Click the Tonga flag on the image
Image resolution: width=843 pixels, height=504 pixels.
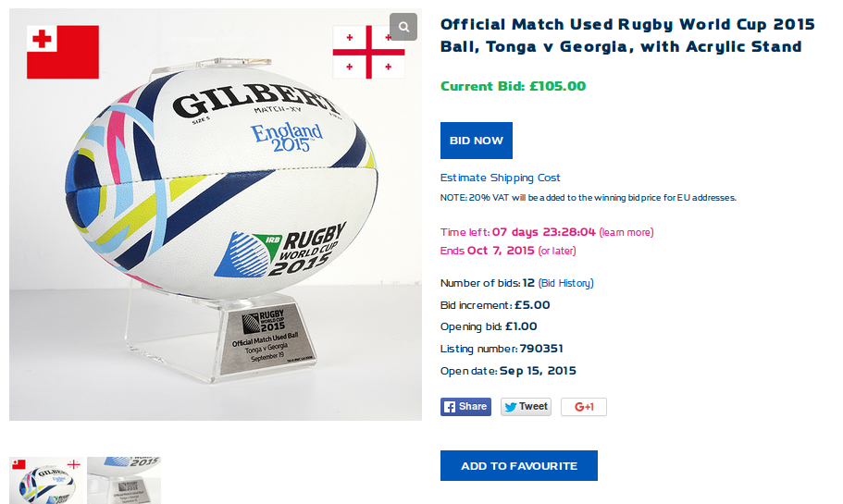click(x=63, y=52)
